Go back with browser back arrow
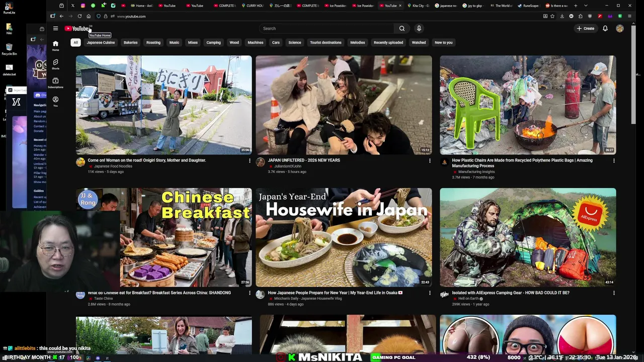This screenshot has width=644, height=362. (x=61, y=16)
